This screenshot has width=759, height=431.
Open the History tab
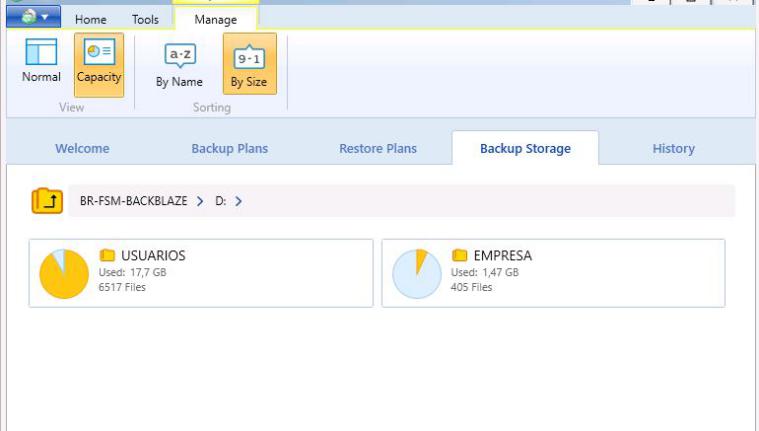tap(673, 149)
